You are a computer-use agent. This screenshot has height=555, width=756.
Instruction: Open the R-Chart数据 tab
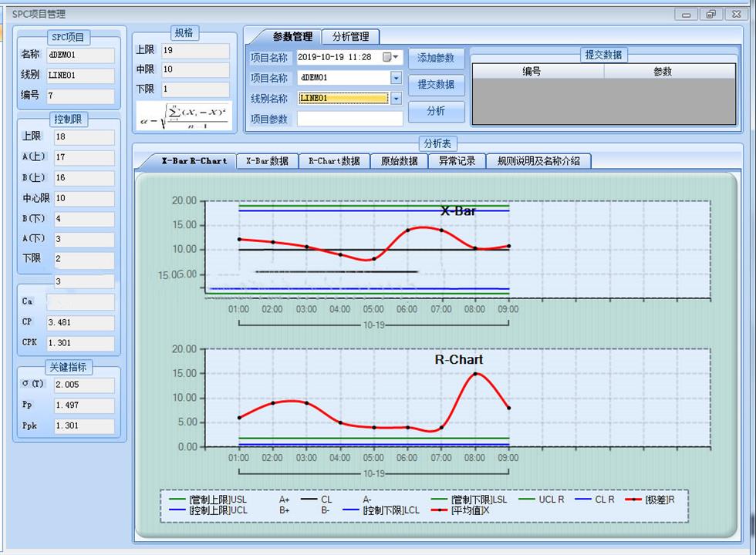[333, 161]
